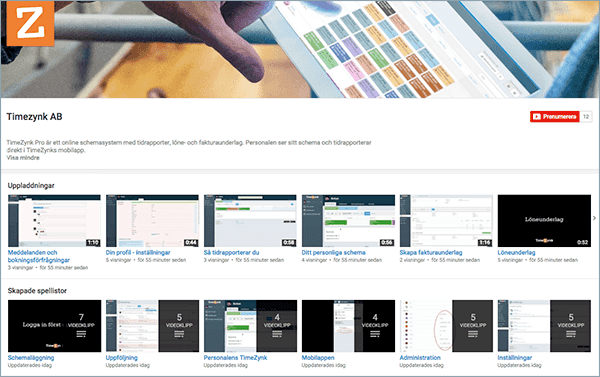600x377 pixels.
Task: Open the Schemaläggning playlist link
Action: (31, 358)
